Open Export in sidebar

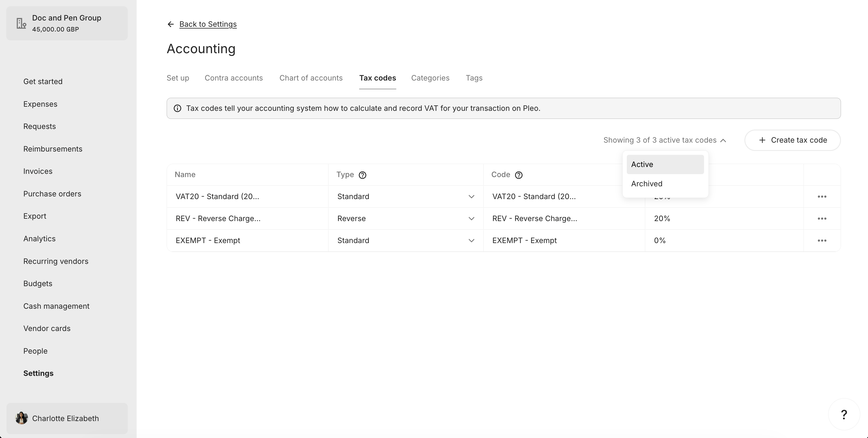pos(35,216)
